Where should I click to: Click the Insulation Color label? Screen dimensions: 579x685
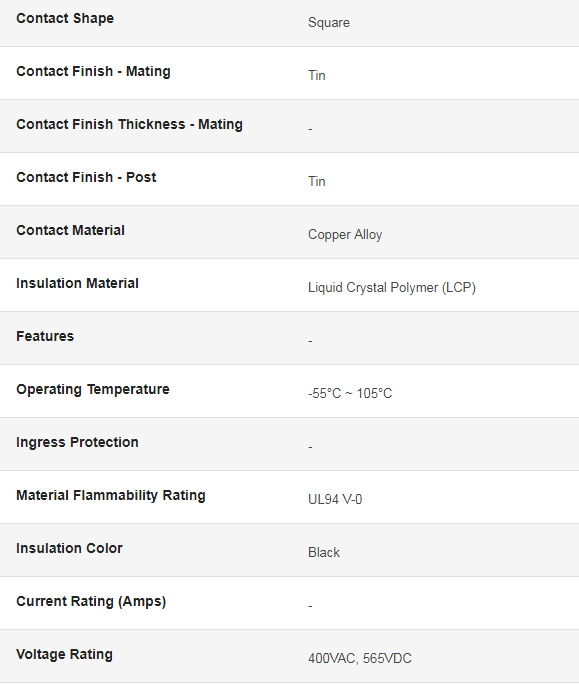pos(69,548)
